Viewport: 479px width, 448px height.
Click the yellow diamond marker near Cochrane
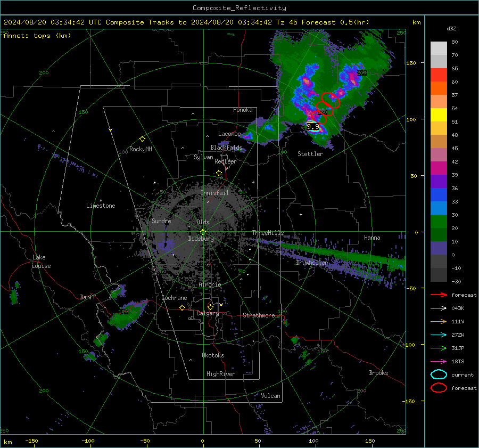183,307
